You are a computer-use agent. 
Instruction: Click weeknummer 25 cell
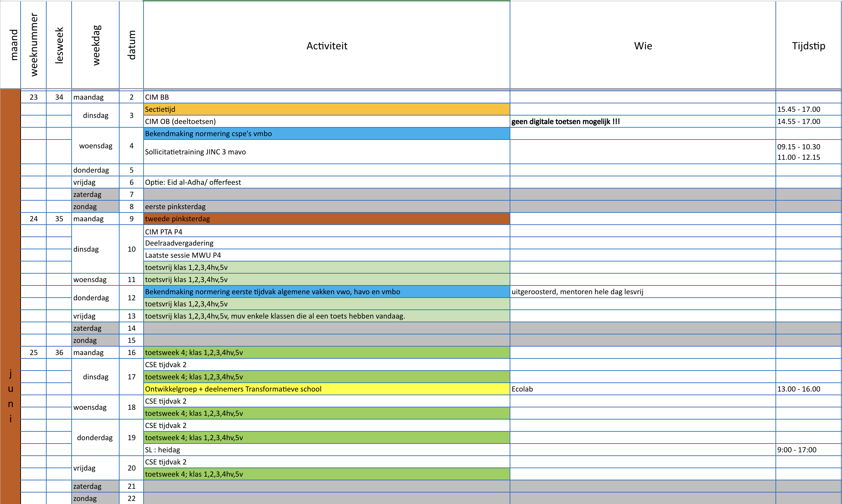(33, 353)
